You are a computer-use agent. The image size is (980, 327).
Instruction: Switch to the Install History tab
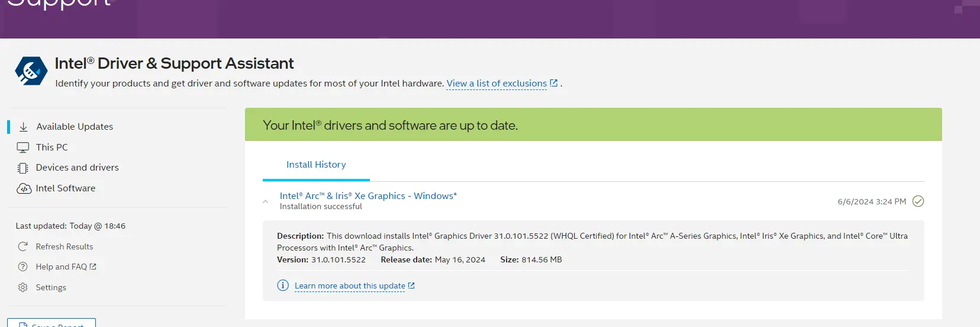(x=316, y=165)
